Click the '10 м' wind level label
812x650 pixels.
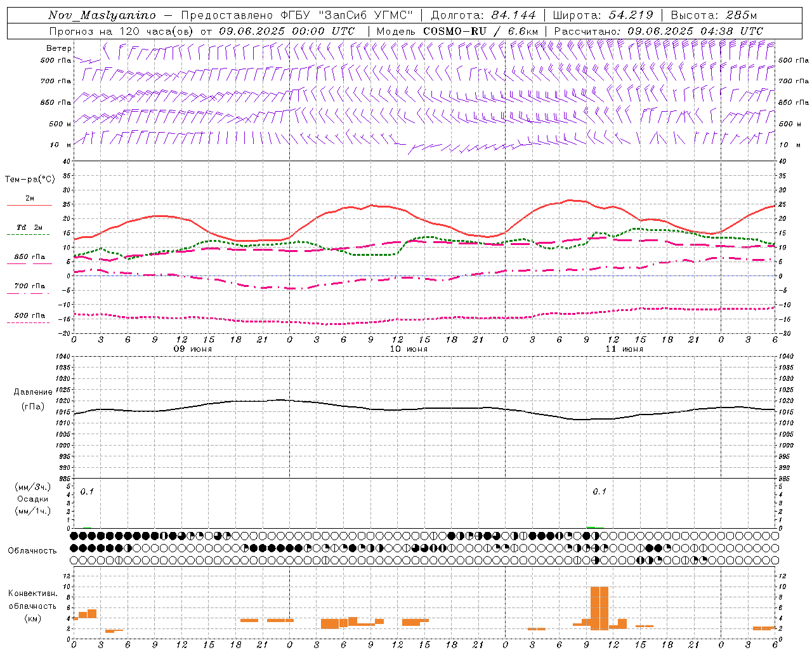tap(60, 145)
